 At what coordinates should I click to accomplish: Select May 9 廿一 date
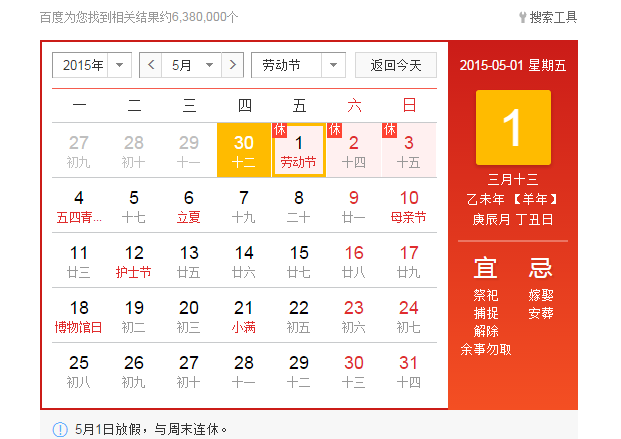click(x=354, y=205)
